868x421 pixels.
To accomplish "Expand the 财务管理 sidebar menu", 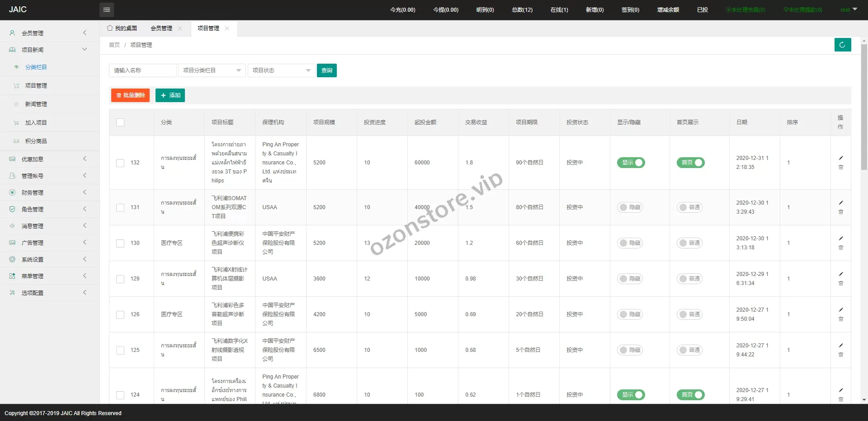I will point(50,192).
